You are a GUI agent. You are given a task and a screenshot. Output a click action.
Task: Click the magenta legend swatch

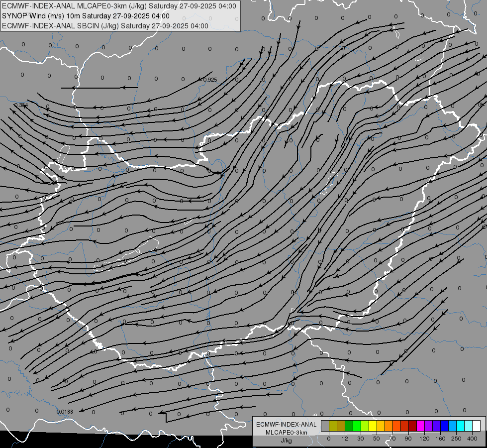pyautogui.click(x=421, y=426)
